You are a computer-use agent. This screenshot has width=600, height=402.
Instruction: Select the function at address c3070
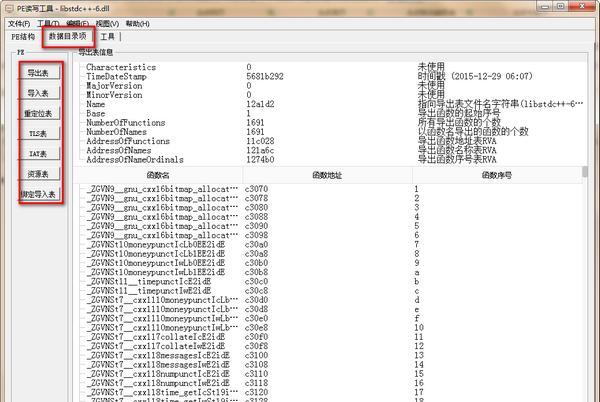point(256,189)
